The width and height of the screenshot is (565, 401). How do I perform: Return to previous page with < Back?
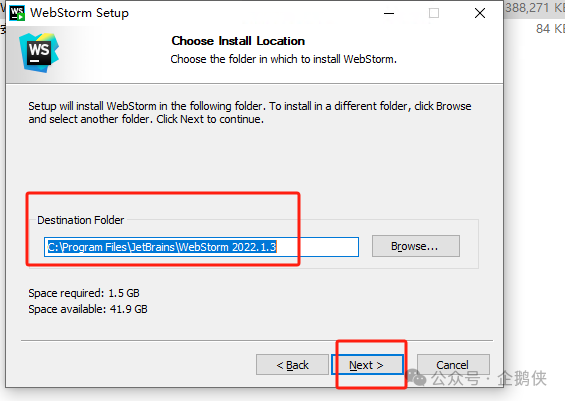pos(292,365)
